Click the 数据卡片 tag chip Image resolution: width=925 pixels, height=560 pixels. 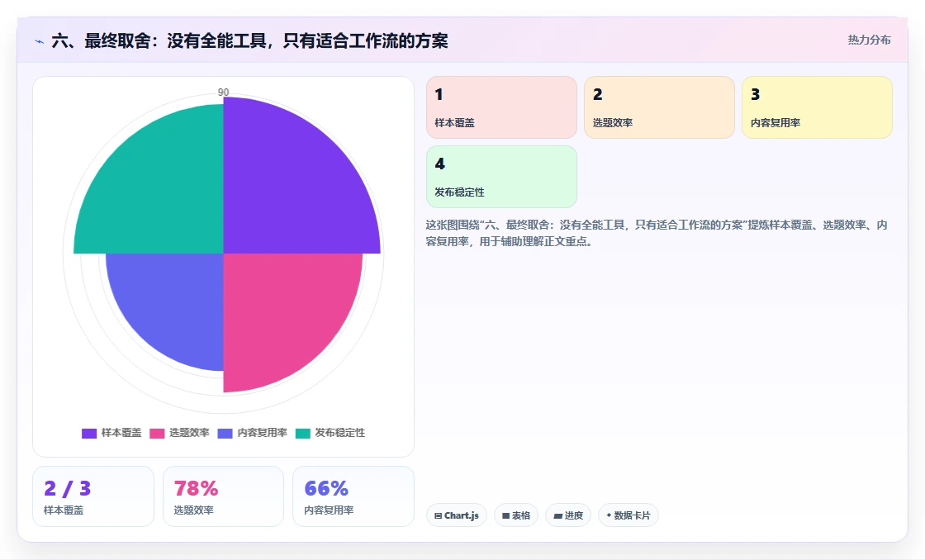[x=629, y=515]
